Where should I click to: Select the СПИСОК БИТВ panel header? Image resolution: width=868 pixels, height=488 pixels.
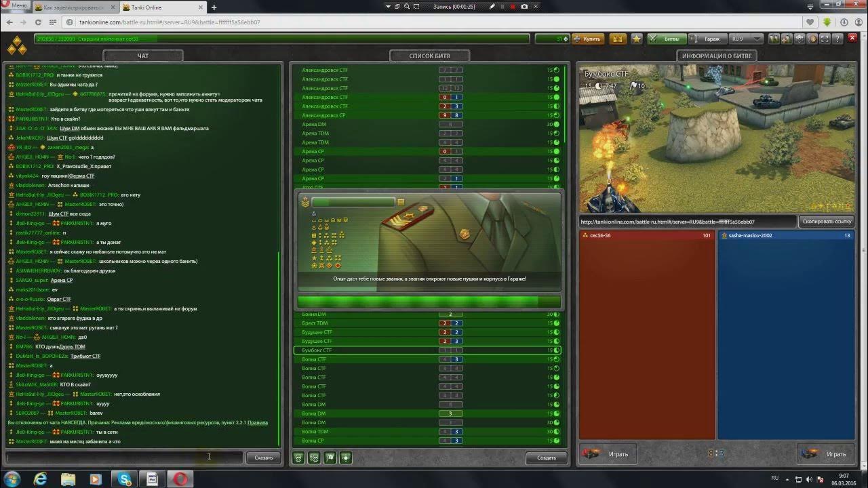(429, 56)
